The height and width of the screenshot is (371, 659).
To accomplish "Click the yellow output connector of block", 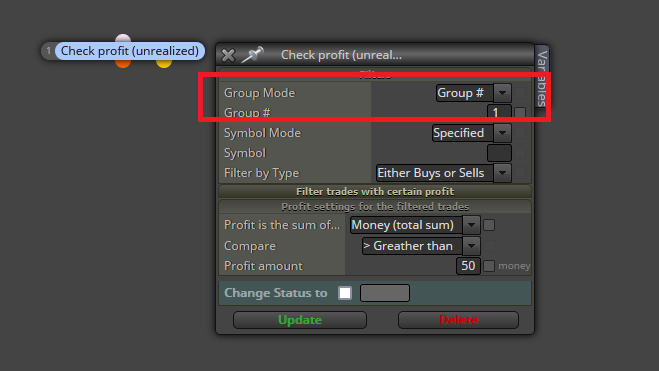I will click(x=164, y=63).
